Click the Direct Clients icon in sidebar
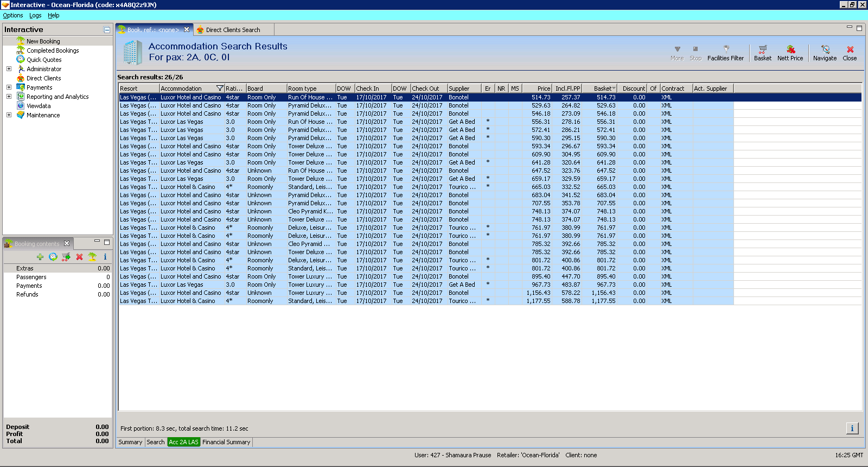868x467 pixels. tap(21, 78)
